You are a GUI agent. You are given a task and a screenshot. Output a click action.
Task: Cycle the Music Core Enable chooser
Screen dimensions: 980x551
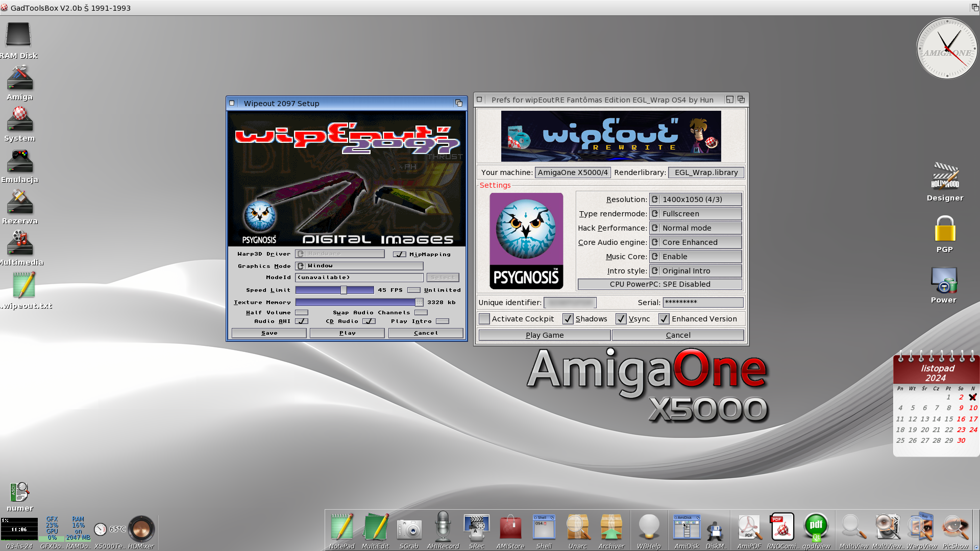(696, 257)
